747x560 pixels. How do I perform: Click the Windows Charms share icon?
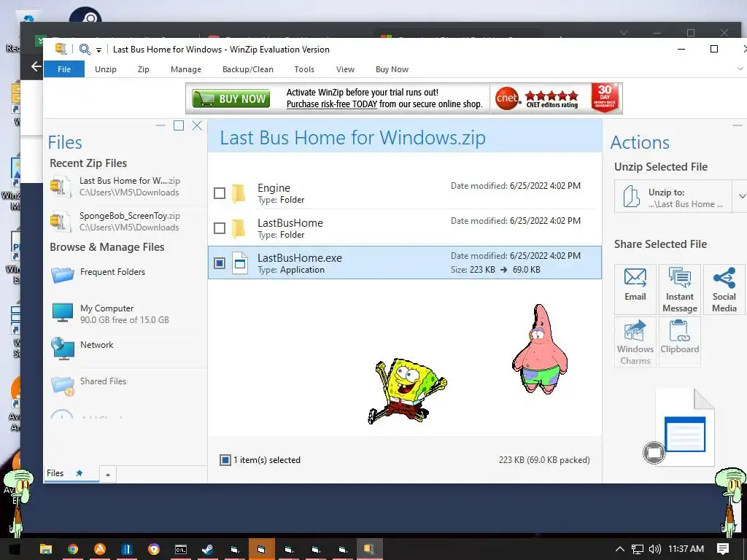pos(635,342)
